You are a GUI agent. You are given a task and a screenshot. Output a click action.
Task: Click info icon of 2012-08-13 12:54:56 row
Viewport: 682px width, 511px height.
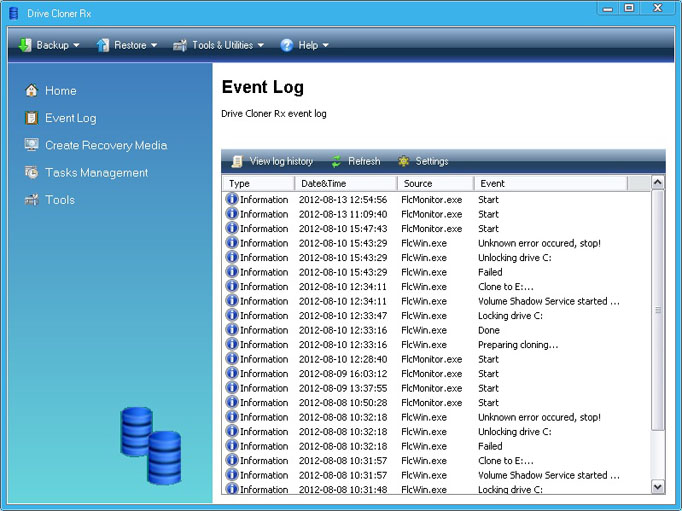pyautogui.click(x=232, y=199)
